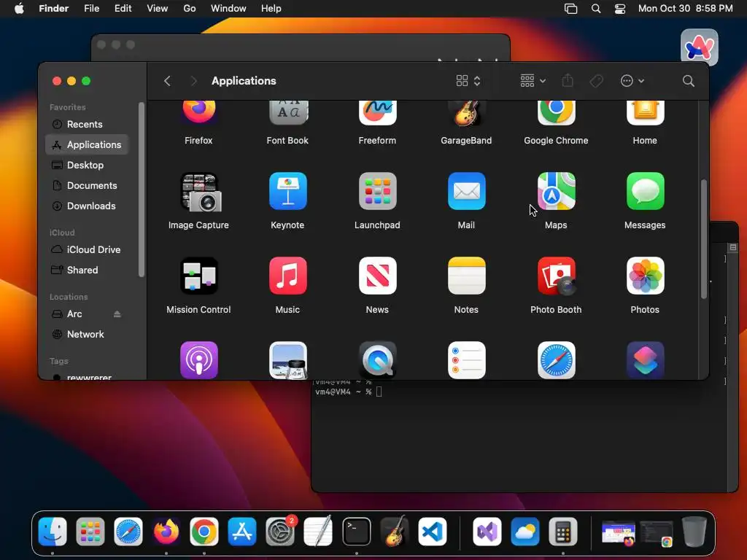Click the Terminal prompt line behind Finder
Viewport: 747px width, 560px height.
[348, 392]
